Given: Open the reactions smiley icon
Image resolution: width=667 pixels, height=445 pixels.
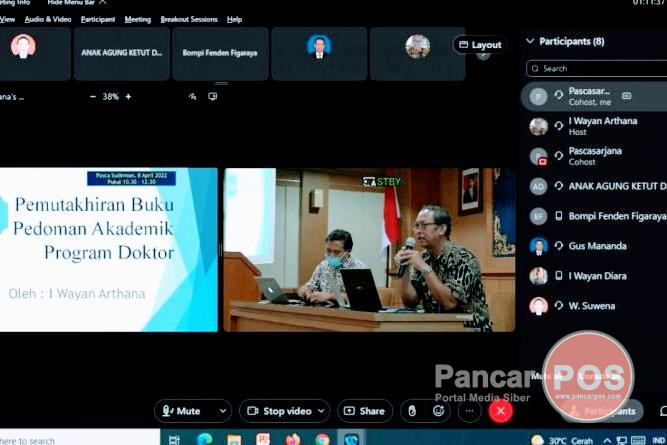Looking at the screenshot, I should pyautogui.click(x=439, y=411).
